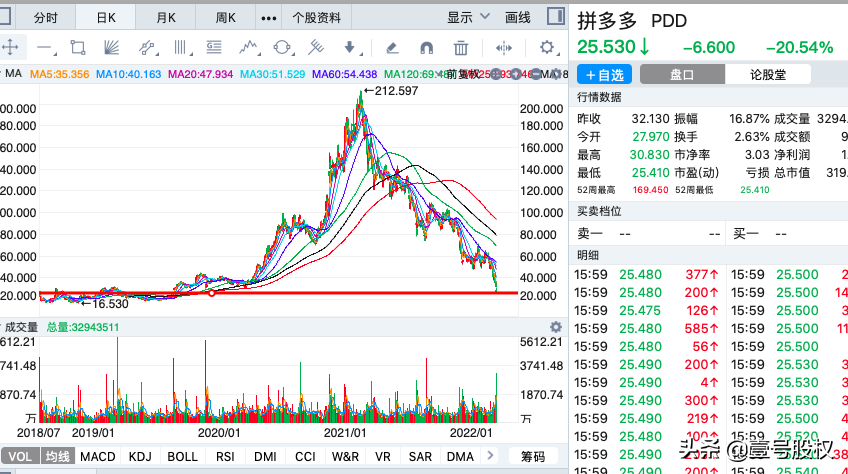Click the 振幅 16.87% value

(x=749, y=118)
